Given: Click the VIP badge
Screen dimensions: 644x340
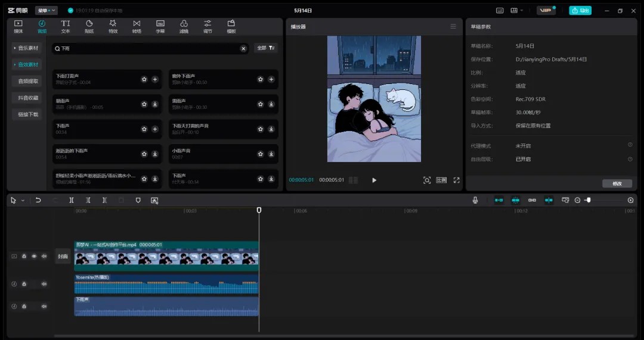Looking at the screenshot, I should (546, 10).
